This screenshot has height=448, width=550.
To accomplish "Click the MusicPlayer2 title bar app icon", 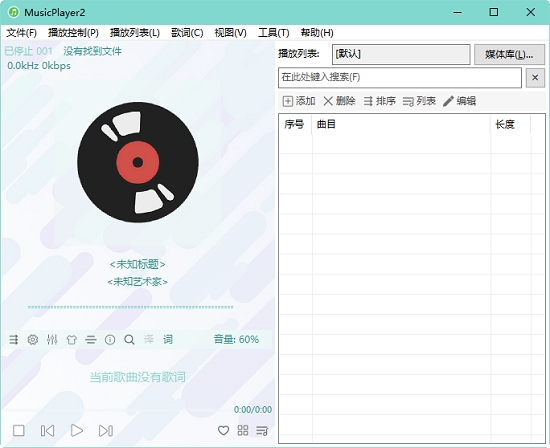I will point(13,12).
